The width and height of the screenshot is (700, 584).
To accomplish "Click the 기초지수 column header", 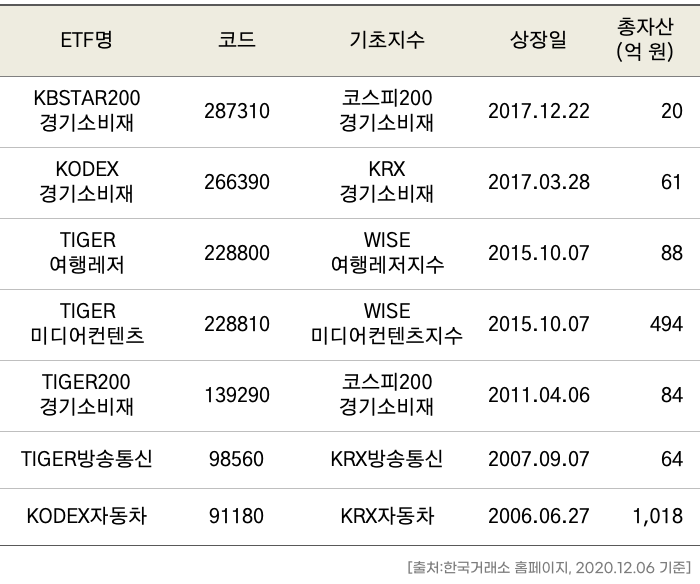I will point(387,40).
